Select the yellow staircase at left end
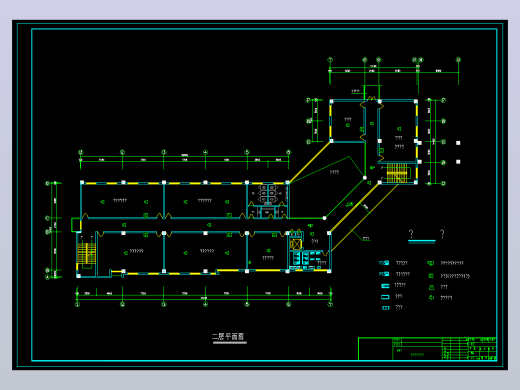This screenshot has height=390, width=520. tap(87, 253)
